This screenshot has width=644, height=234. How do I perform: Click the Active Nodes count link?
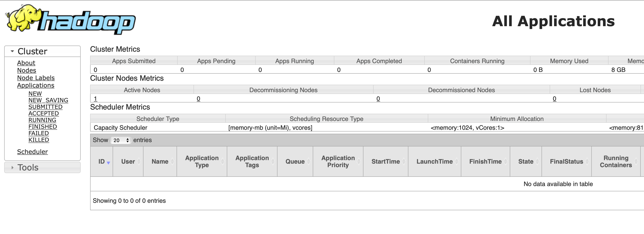pyautogui.click(x=95, y=99)
